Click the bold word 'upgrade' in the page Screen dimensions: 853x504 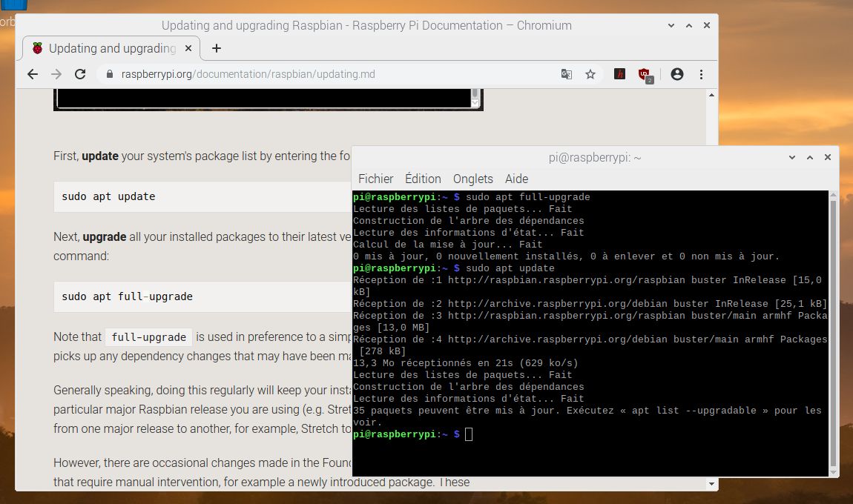[x=105, y=237]
